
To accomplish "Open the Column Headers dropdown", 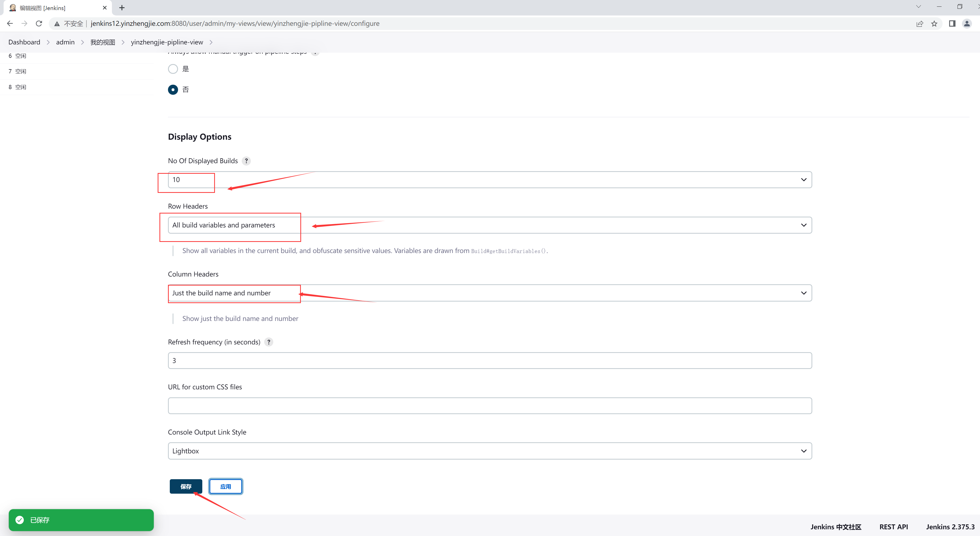I will [490, 293].
